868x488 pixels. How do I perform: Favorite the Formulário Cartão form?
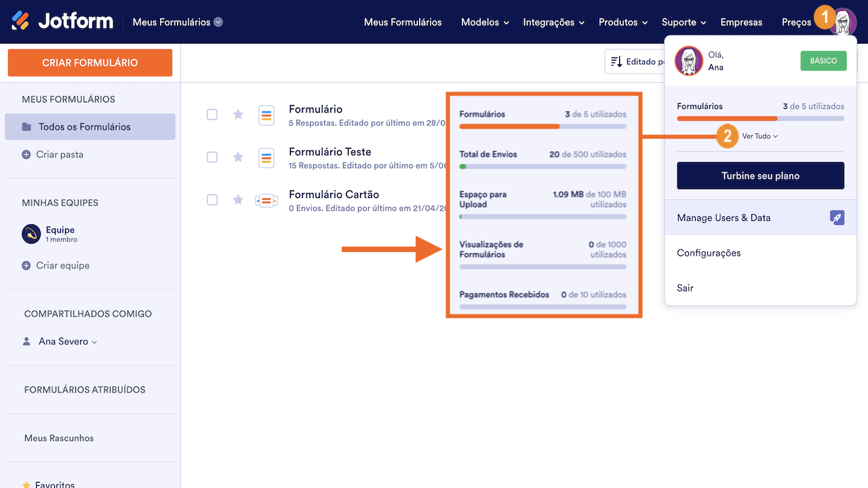[x=238, y=200]
